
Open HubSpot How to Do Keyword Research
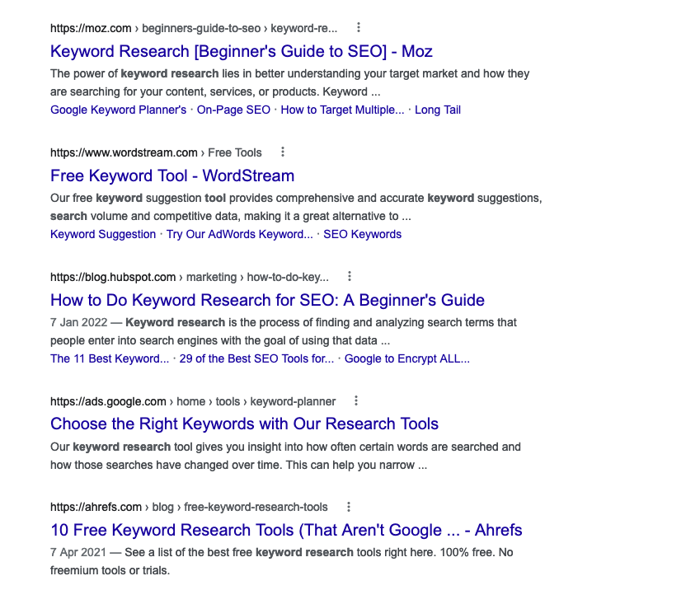(x=267, y=300)
